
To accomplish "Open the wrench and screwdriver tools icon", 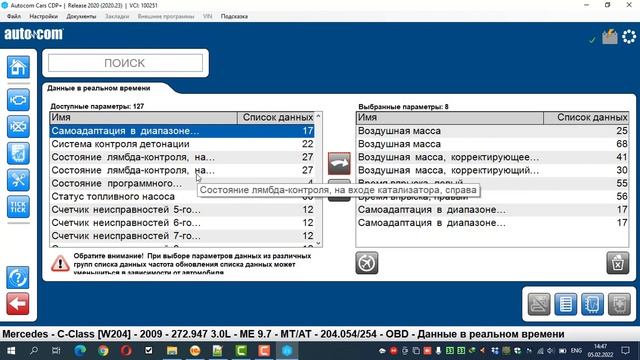I will 18,180.
